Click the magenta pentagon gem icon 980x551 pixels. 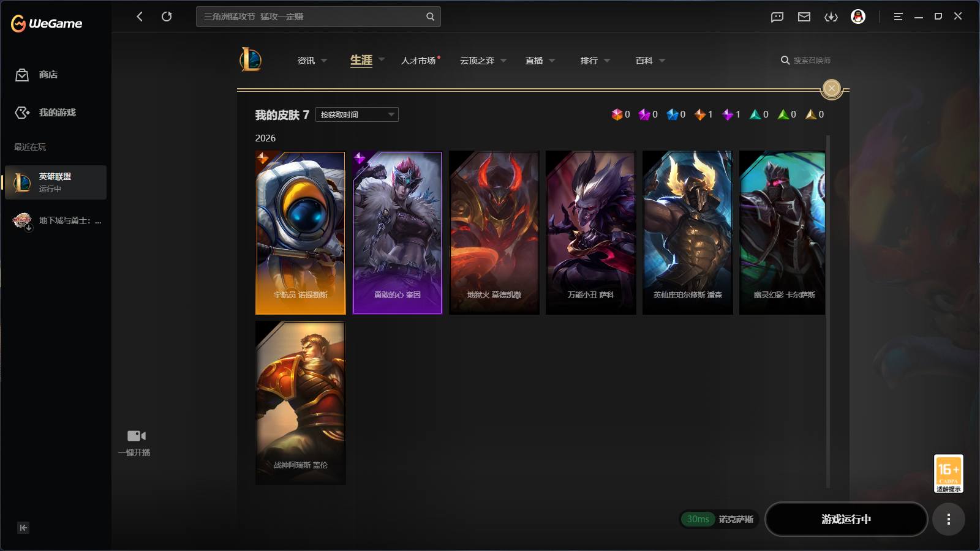point(644,114)
